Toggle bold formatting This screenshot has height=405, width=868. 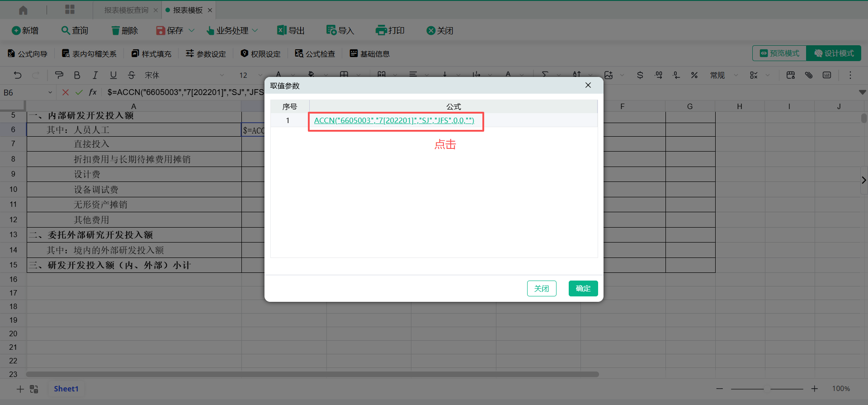(x=77, y=75)
